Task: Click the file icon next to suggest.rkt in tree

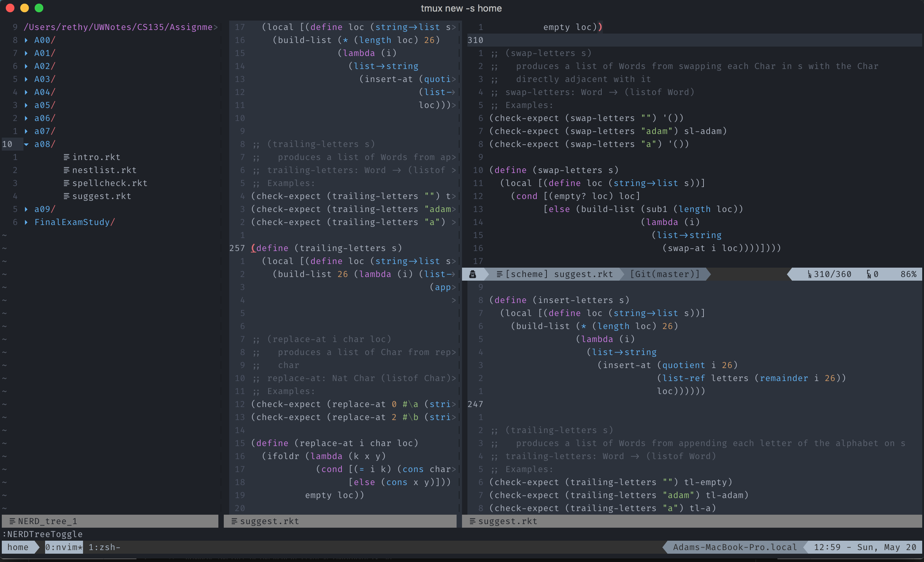Action: pos(66,196)
